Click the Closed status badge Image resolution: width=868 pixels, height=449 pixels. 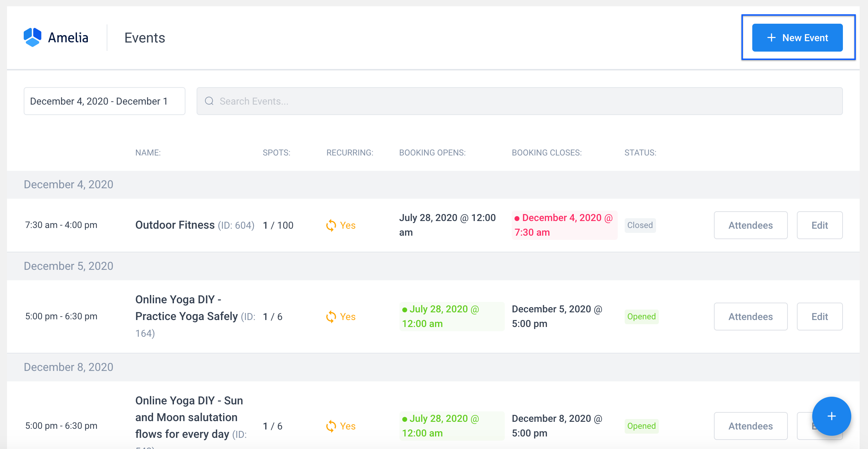tap(640, 225)
